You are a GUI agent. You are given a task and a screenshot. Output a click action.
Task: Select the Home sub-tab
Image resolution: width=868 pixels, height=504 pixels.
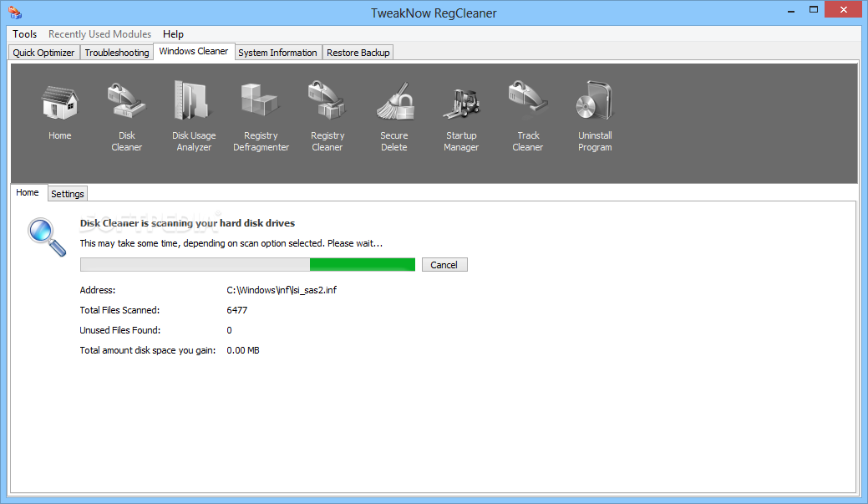[x=28, y=192]
